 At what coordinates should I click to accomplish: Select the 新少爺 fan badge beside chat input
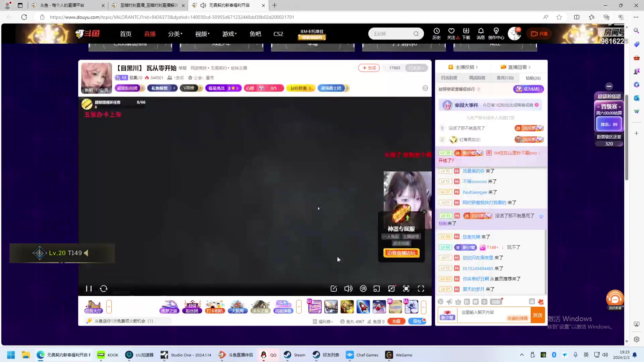click(x=447, y=315)
